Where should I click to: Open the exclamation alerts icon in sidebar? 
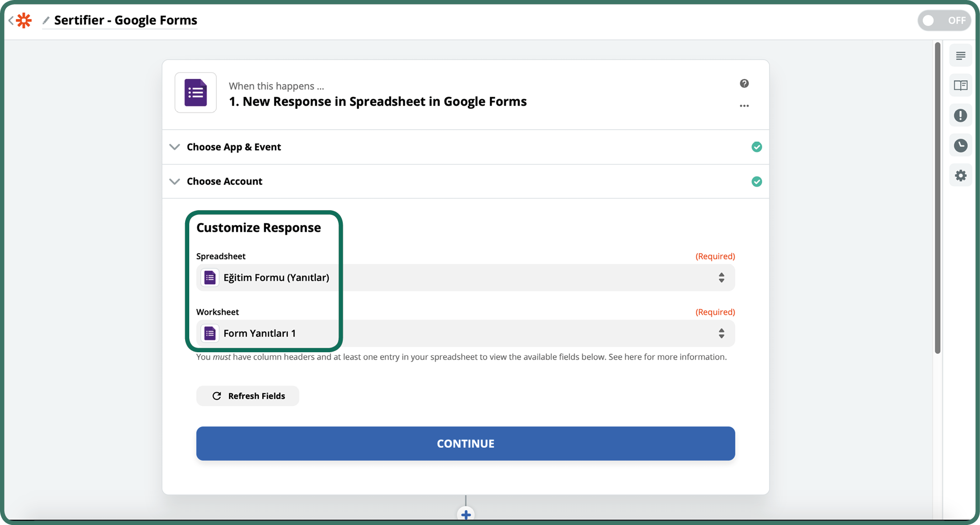[x=960, y=115]
